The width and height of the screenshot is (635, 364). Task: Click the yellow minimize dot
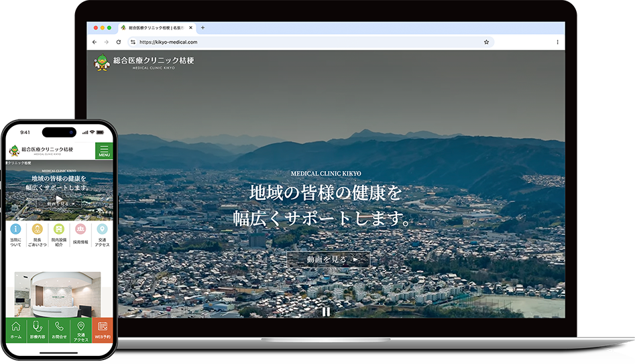coord(103,28)
